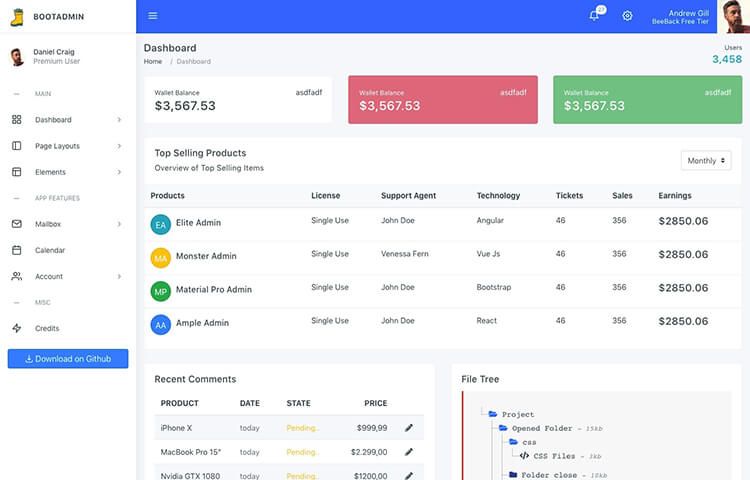Expand the Mailbox menu chevron
The width and height of the screenshot is (750, 480).
click(119, 224)
